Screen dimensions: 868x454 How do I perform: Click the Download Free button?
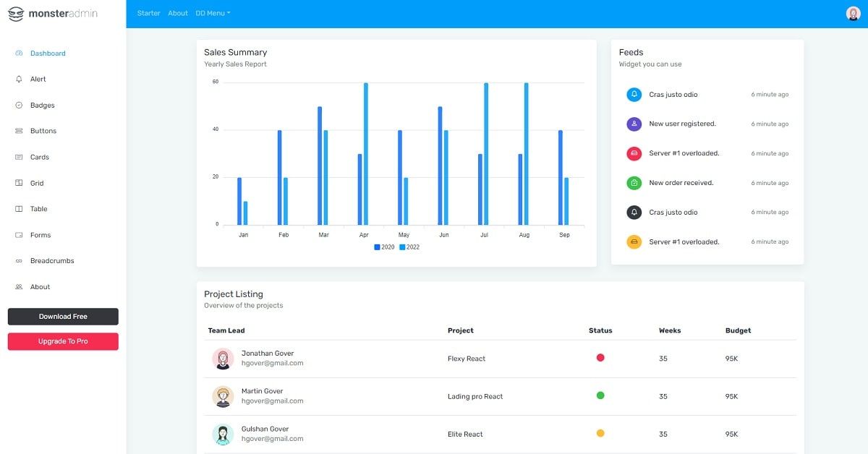[x=63, y=316]
